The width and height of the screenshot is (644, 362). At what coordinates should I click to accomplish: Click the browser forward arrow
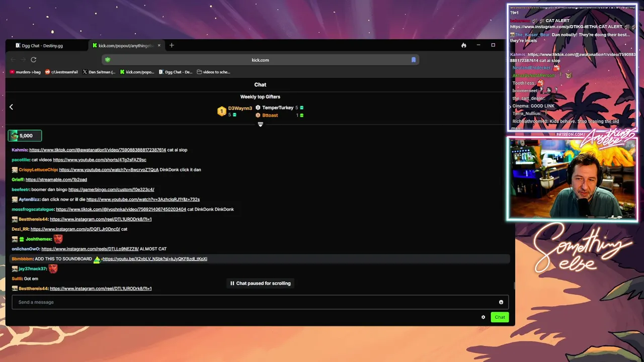(23, 60)
